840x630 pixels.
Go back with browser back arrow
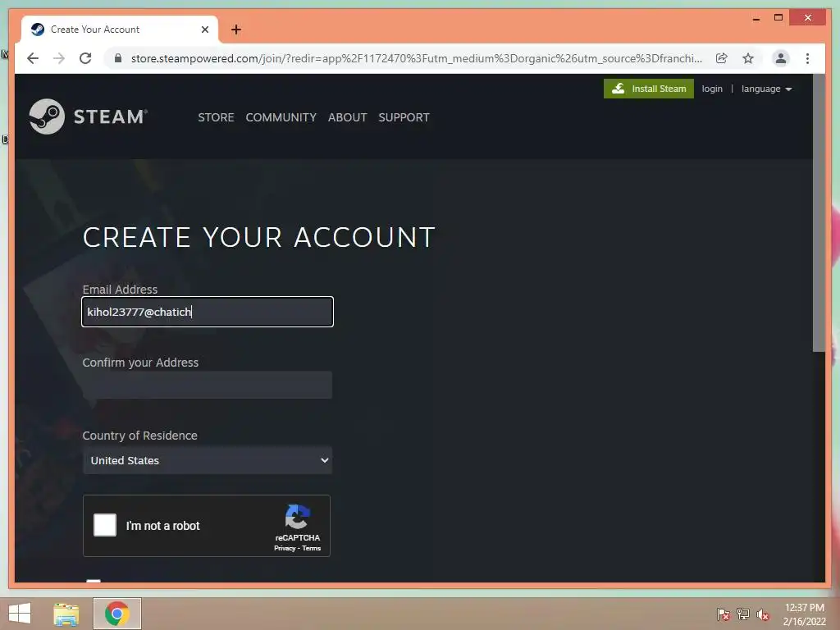click(x=33, y=58)
